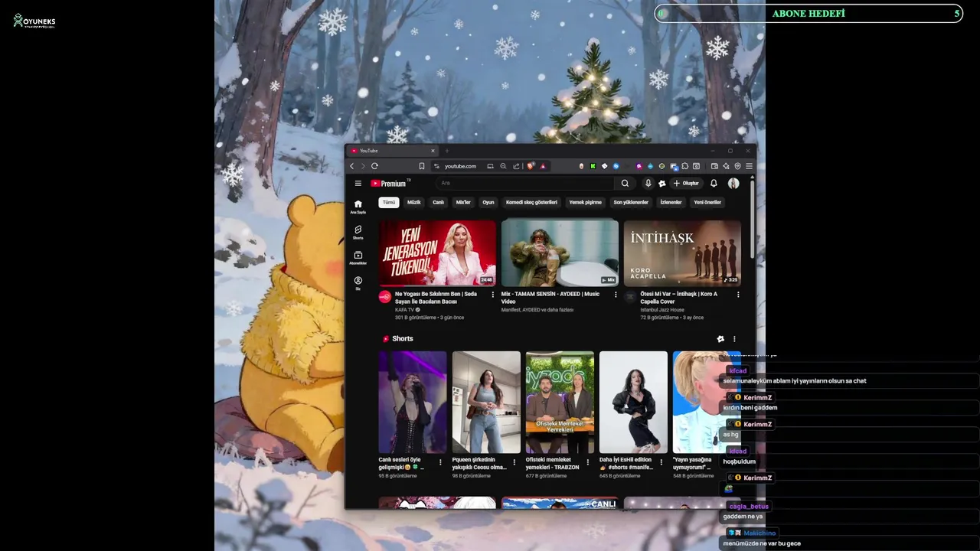Open the three-dot menu for the Seda Sayan video
Viewport: 980px width, 551px height.
493,295
